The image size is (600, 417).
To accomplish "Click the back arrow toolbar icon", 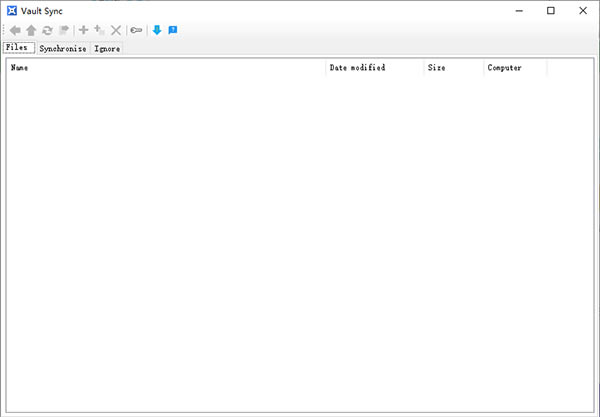I will [15, 30].
